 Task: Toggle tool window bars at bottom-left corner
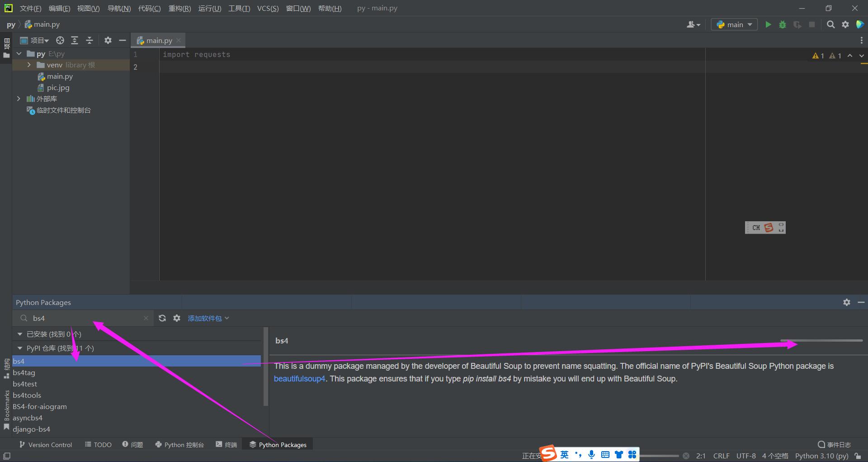point(6,456)
